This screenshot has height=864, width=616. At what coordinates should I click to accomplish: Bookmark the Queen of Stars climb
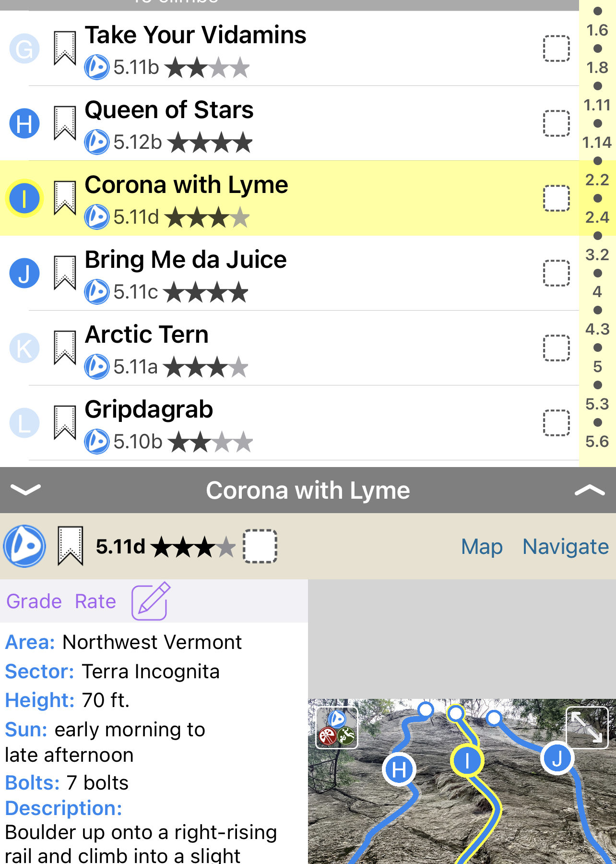pyautogui.click(x=65, y=123)
